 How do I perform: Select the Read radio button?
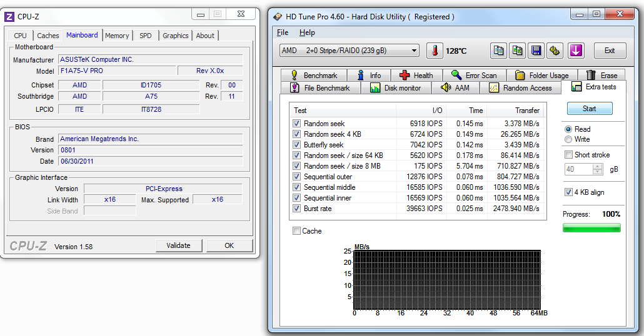point(568,129)
